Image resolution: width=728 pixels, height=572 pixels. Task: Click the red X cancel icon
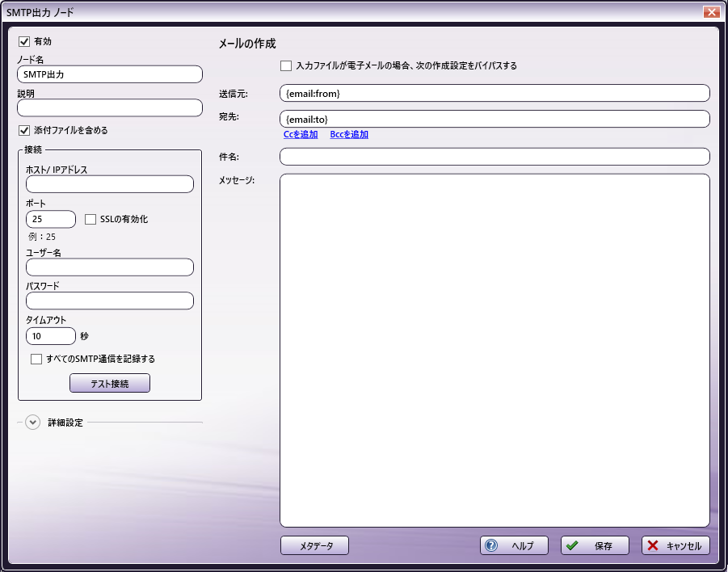(x=653, y=545)
